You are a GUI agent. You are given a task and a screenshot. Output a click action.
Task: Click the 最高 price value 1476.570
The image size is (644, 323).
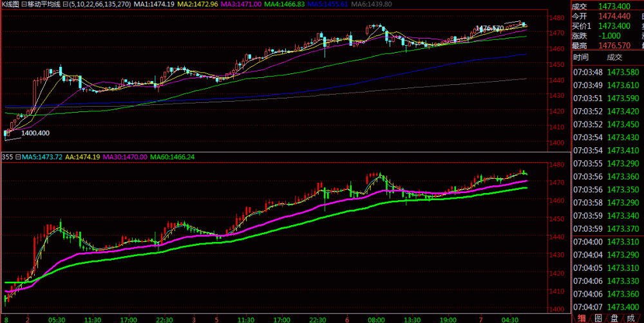click(x=616, y=46)
